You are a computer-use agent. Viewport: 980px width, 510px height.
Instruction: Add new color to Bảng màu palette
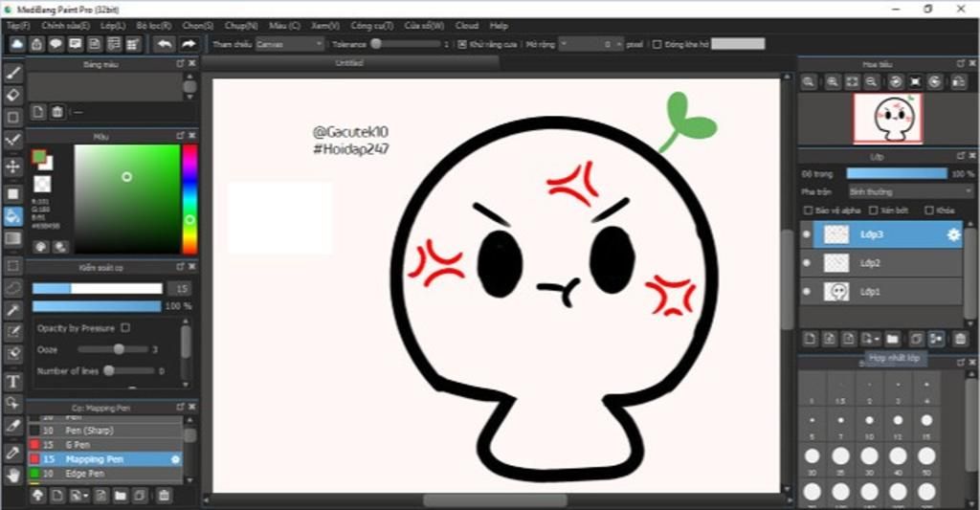pyautogui.click(x=38, y=112)
